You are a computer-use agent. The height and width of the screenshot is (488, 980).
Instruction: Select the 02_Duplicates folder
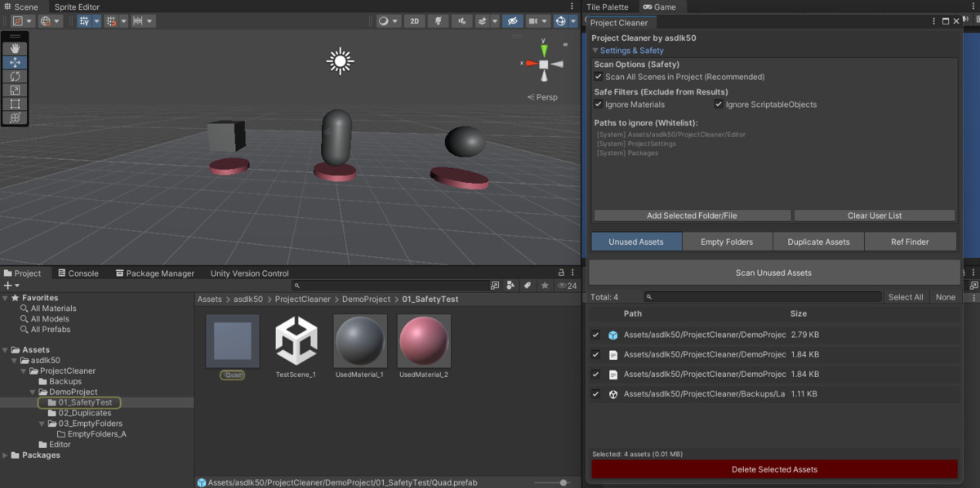[84, 413]
